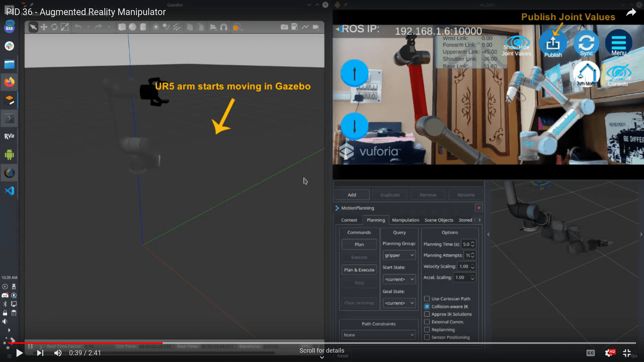This screenshot has width=644, height=362.
Task: Tap the Arm Mode robot icon
Action: point(586,74)
